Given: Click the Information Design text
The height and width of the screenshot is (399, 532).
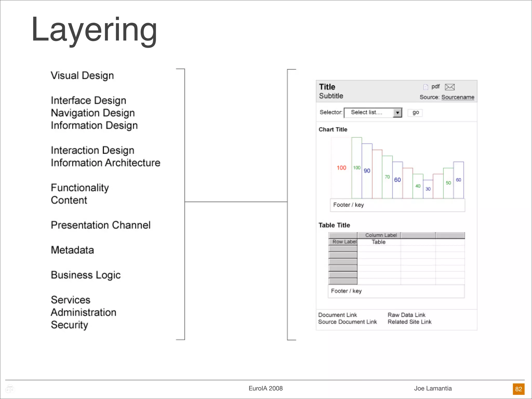Looking at the screenshot, I should coord(94,125).
